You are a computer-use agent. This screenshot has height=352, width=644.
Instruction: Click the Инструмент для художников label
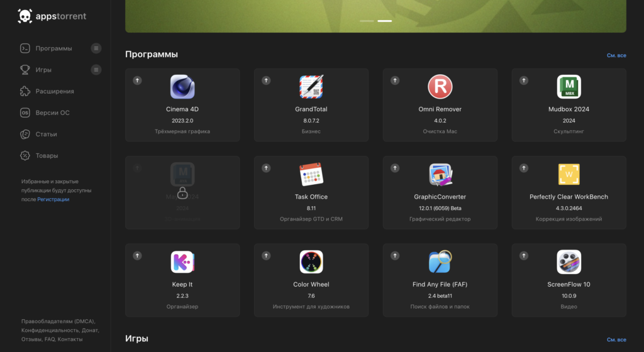tap(311, 307)
